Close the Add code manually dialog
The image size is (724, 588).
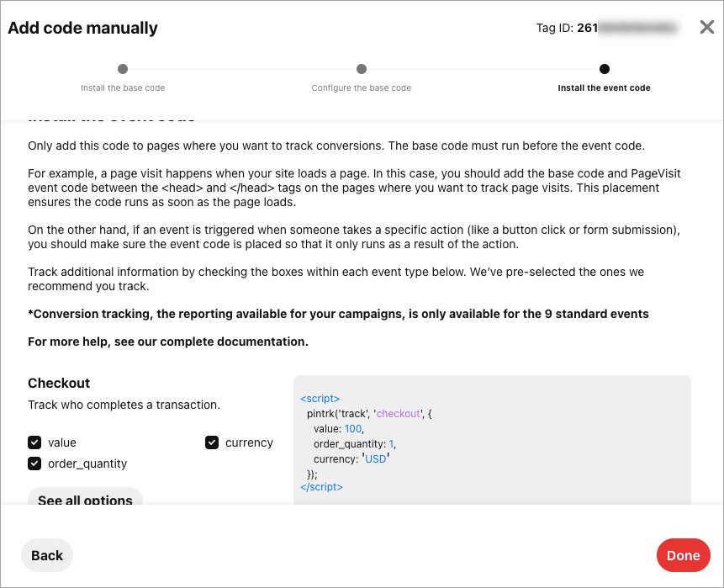pos(707,28)
